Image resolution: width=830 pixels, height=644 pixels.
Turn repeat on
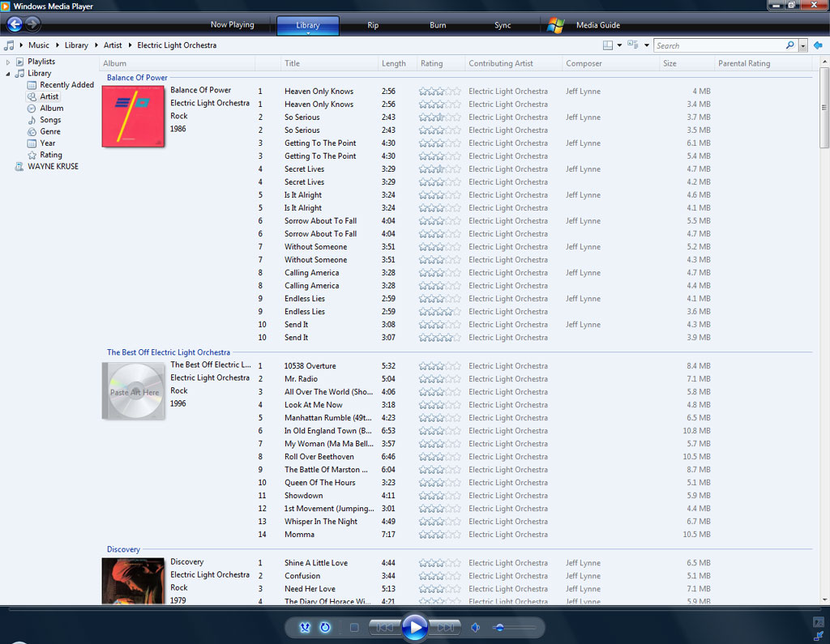click(325, 628)
